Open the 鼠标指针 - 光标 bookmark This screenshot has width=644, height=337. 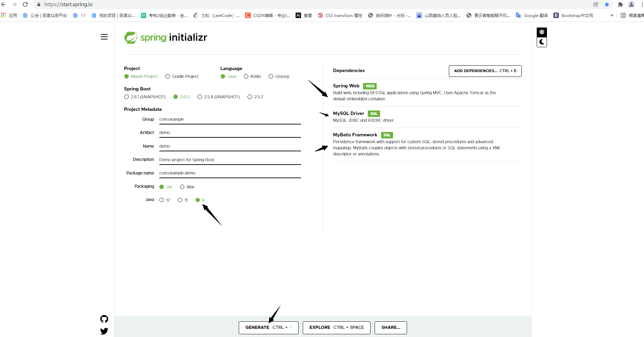click(390, 15)
